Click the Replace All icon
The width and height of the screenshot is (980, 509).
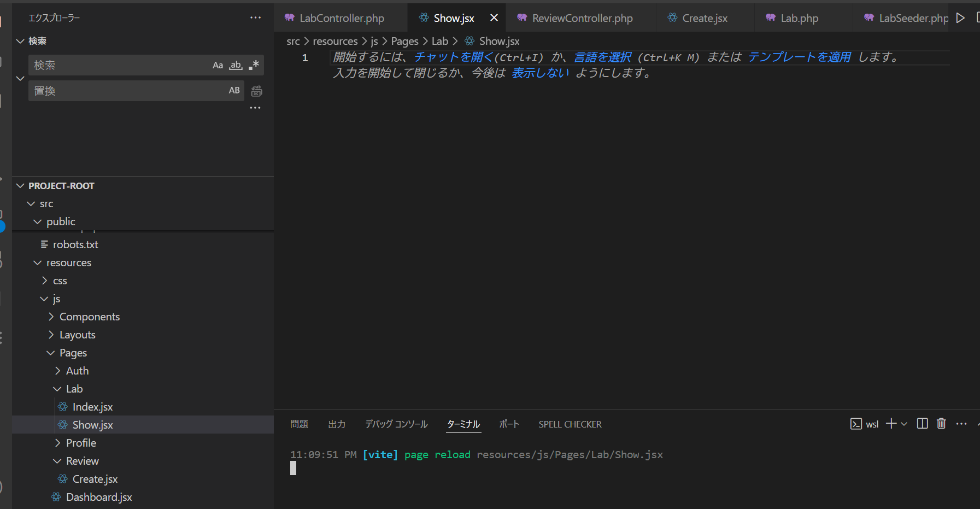[256, 91]
